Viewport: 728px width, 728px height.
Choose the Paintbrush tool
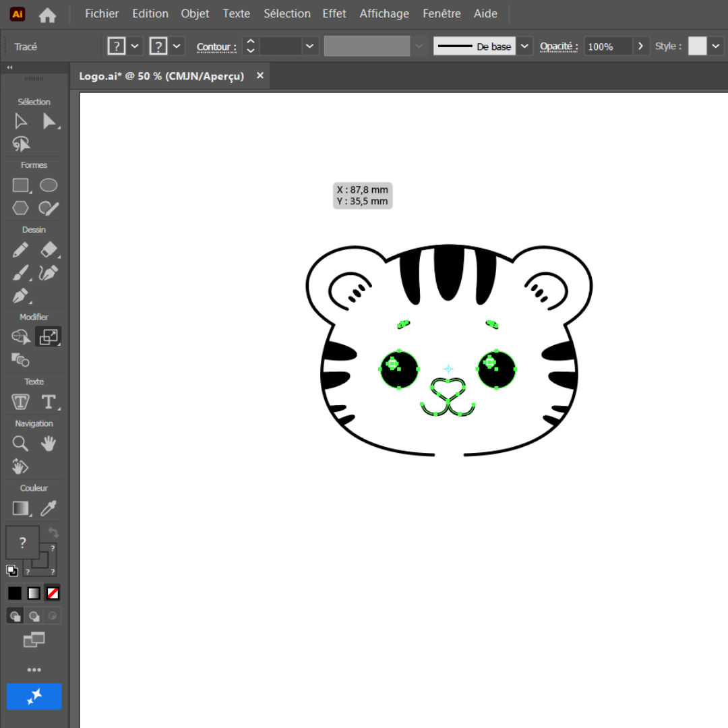pyautogui.click(x=21, y=273)
